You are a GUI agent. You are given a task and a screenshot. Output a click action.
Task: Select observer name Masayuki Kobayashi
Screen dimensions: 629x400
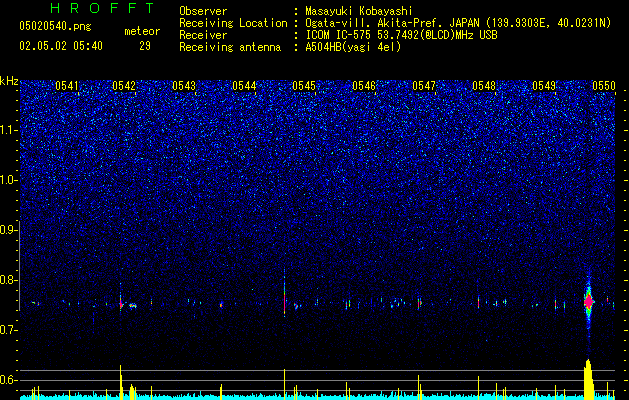click(359, 11)
